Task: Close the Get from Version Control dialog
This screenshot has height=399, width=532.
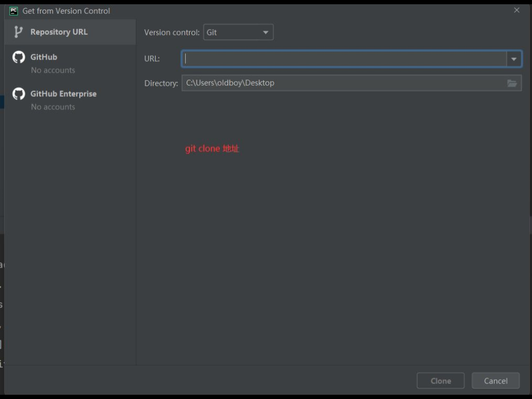Action: click(517, 10)
